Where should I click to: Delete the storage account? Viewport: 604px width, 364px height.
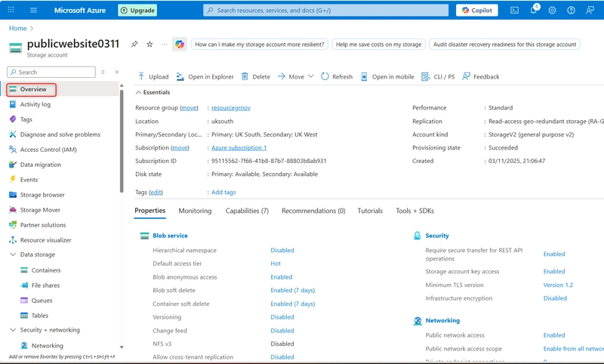pyautogui.click(x=255, y=76)
